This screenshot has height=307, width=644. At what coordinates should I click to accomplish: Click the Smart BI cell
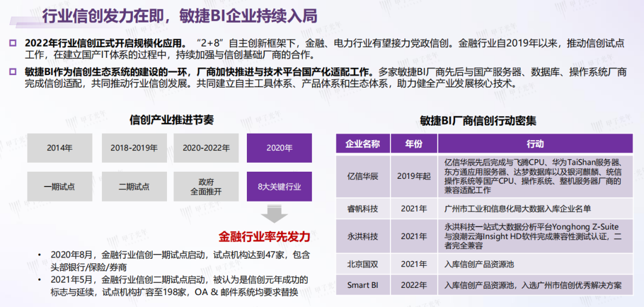(x=363, y=285)
